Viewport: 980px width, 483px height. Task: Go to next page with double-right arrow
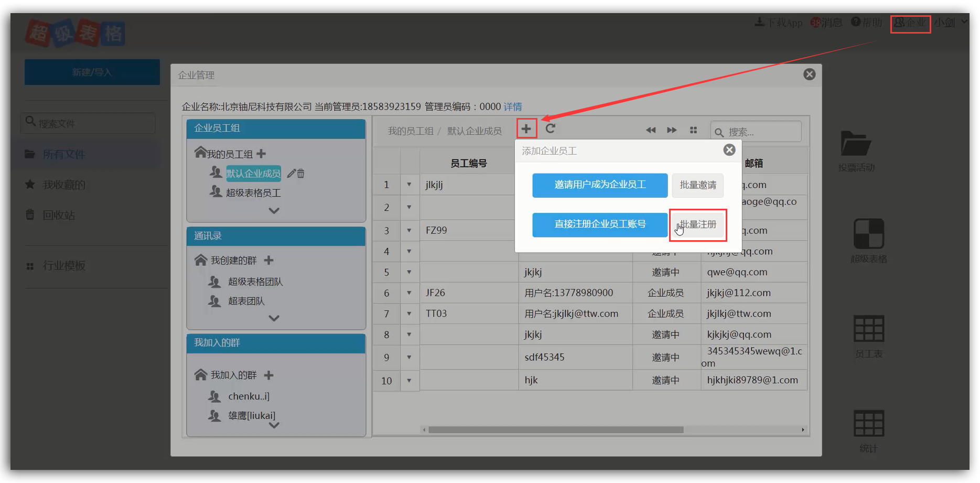672,130
